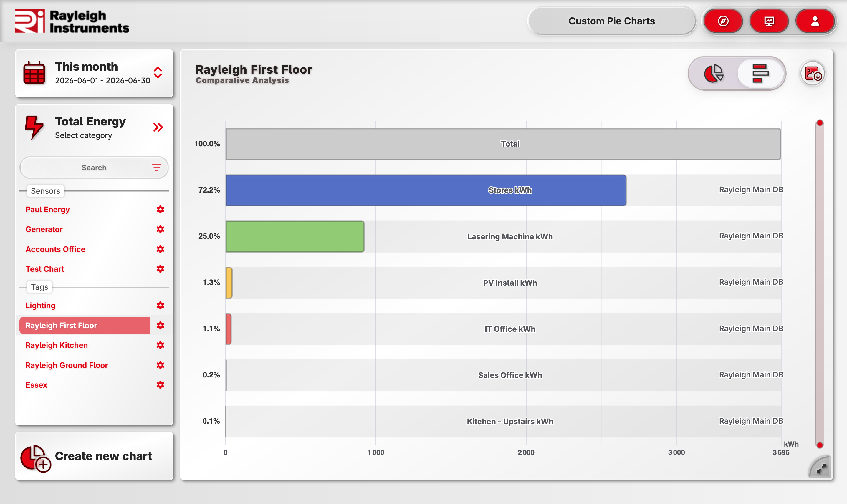Click the Sales Office kWh row label
Screen dimensions: 847x504
(510, 375)
